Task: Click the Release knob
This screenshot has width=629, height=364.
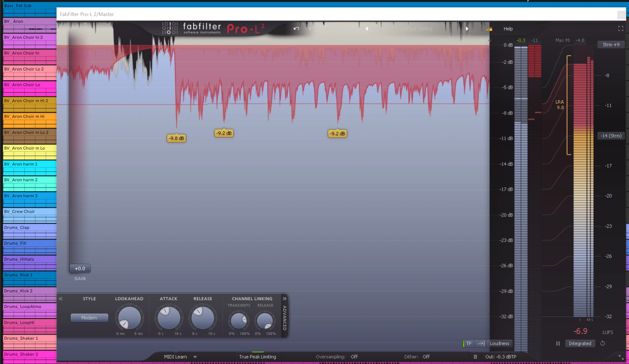Action: (x=203, y=318)
